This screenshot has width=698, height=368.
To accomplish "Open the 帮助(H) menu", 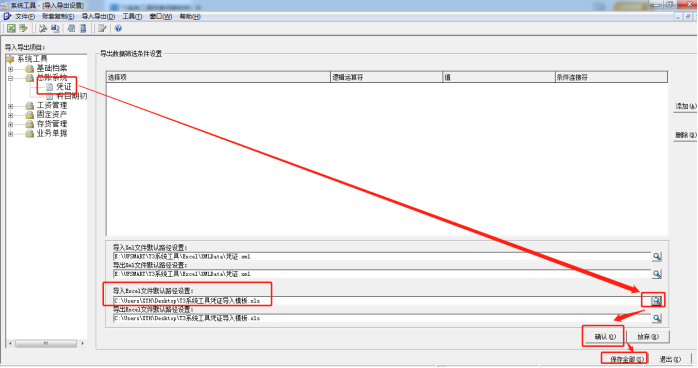I will (x=190, y=16).
